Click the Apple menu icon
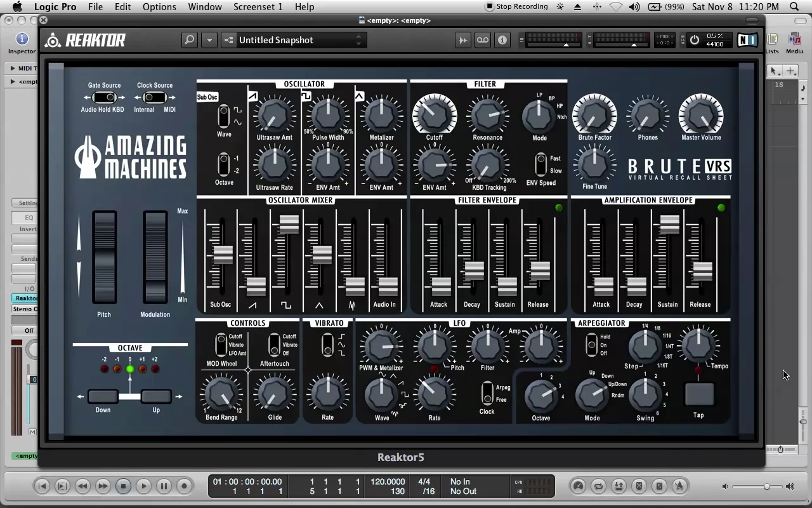This screenshot has width=812, height=508. [17, 7]
